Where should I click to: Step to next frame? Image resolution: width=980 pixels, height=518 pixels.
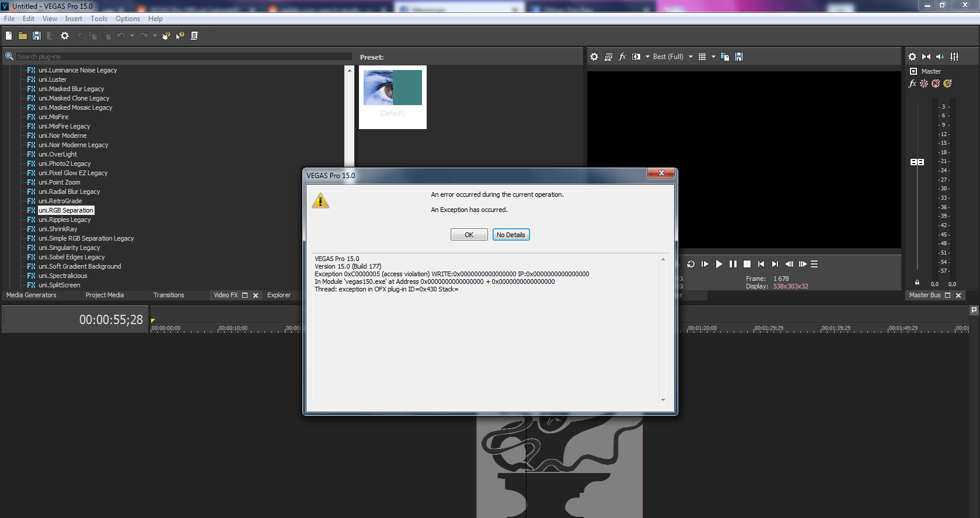click(x=803, y=264)
